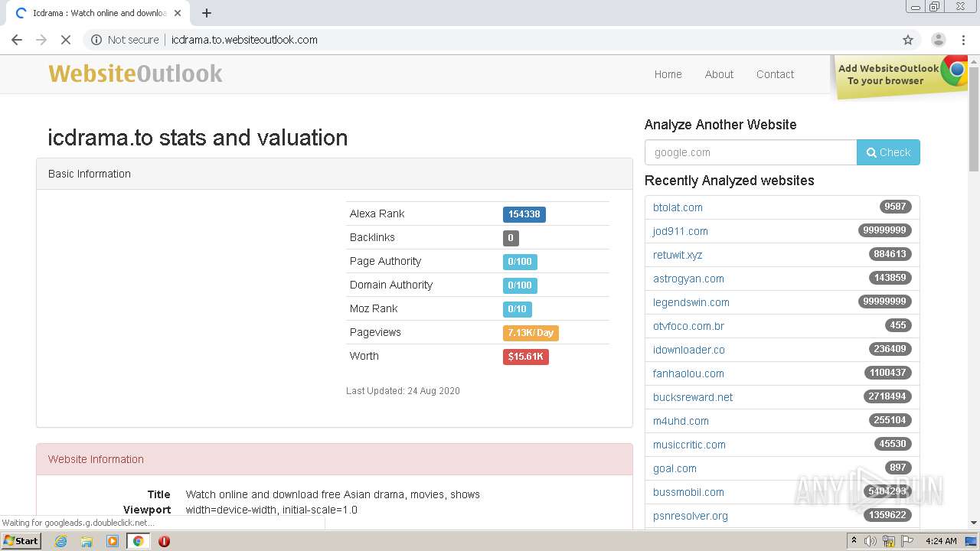Open the Chrome three-dot menu
This screenshot has height=551, width=980.
click(963, 40)
